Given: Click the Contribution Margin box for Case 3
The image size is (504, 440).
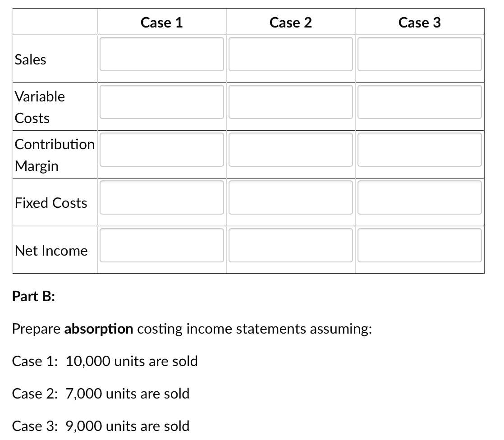Looking at the screenshot, I should [419, 150].
